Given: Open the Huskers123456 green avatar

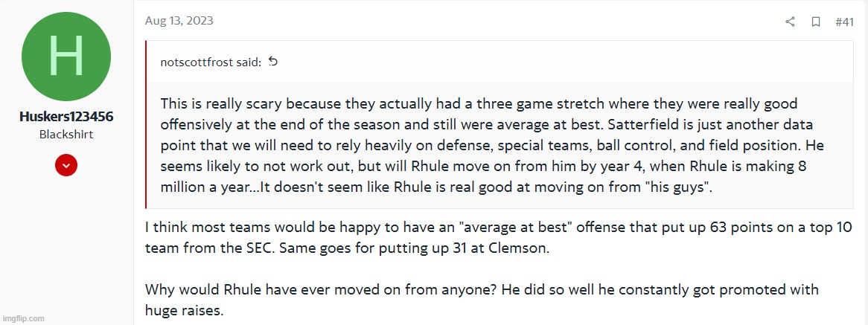Looking at the screenshot, I should (66, 57).
